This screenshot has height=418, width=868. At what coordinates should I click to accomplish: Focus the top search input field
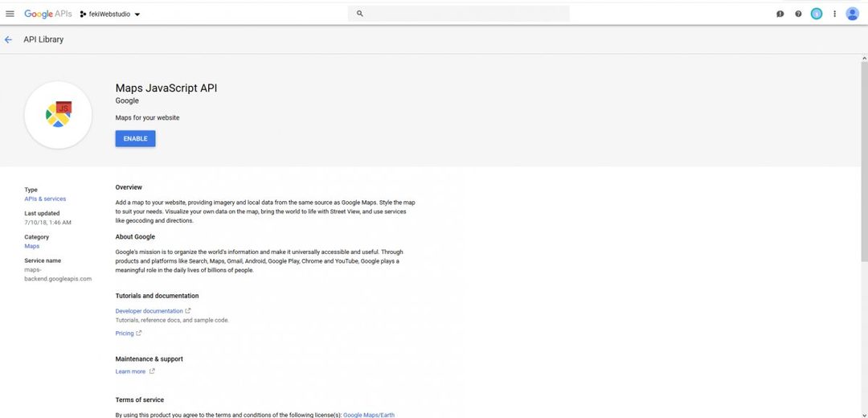458,14
